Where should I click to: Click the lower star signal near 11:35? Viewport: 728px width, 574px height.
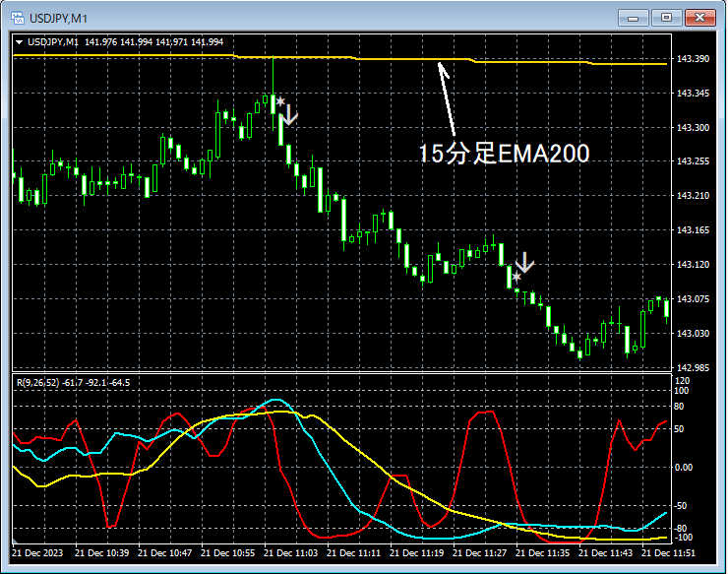(516, 277)
